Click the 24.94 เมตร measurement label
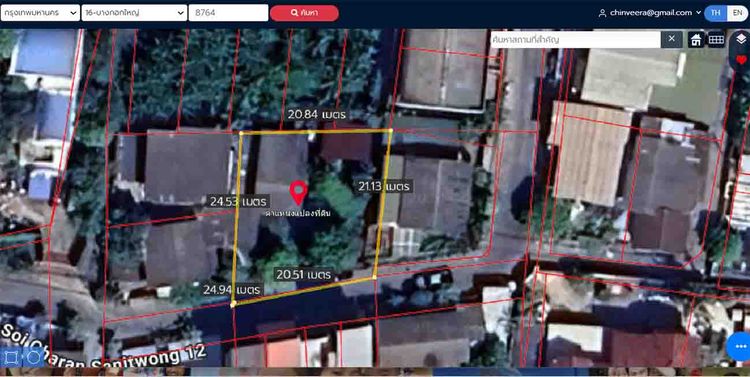 pos(232,290)
